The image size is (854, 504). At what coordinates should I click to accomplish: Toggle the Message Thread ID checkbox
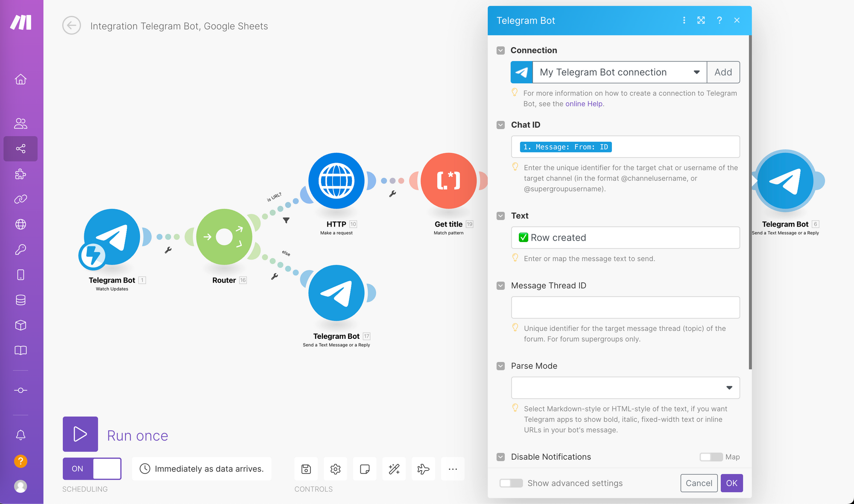click(x=500, y=286)
